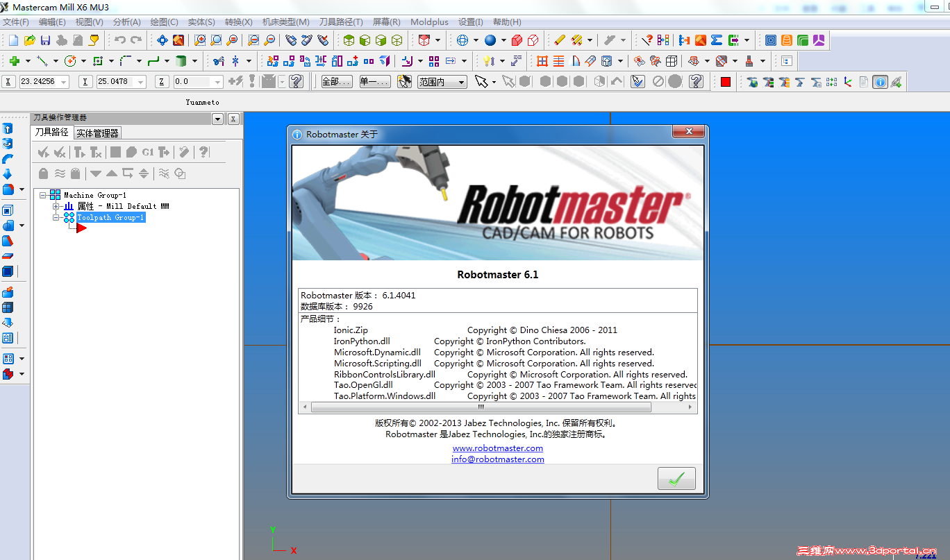Open the X coordinate dropdown
950x560 pixels.
(64, 82)
